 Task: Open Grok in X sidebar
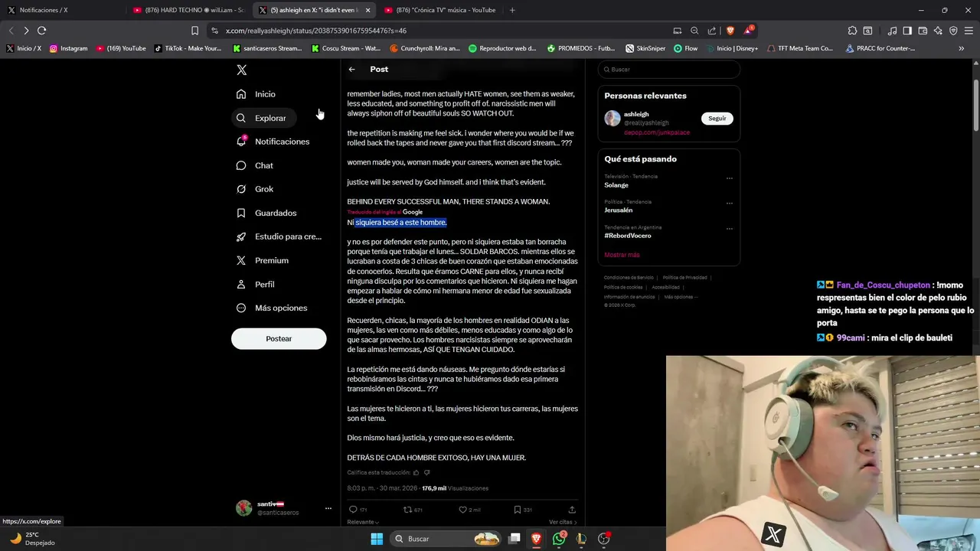tap(254, 189)
